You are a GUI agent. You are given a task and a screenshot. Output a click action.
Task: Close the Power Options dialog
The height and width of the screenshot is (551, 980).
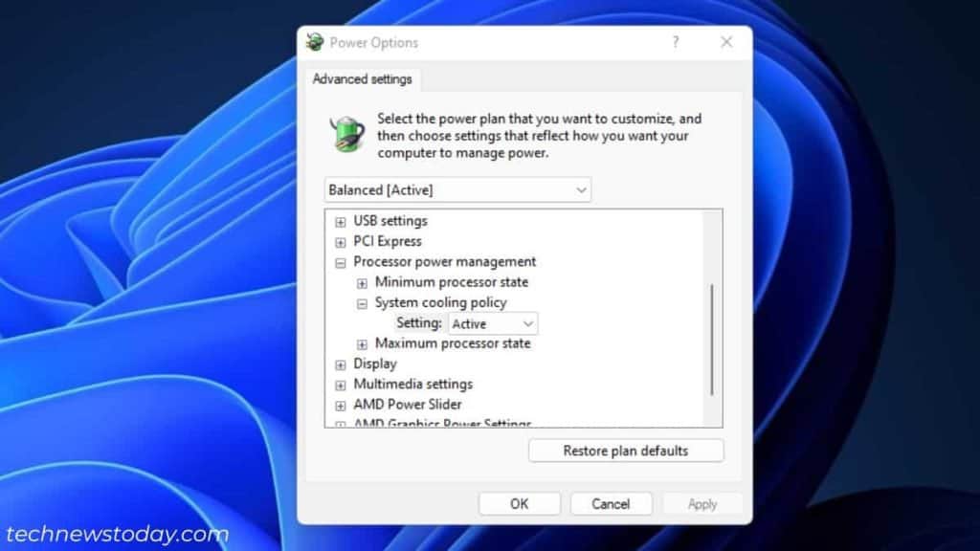tap(726, 42)
